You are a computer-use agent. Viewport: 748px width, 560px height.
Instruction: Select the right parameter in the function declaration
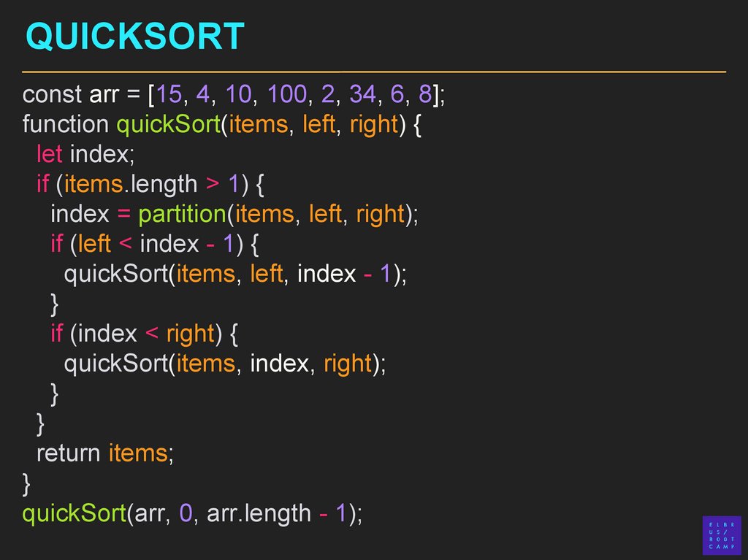coord(373,125)
